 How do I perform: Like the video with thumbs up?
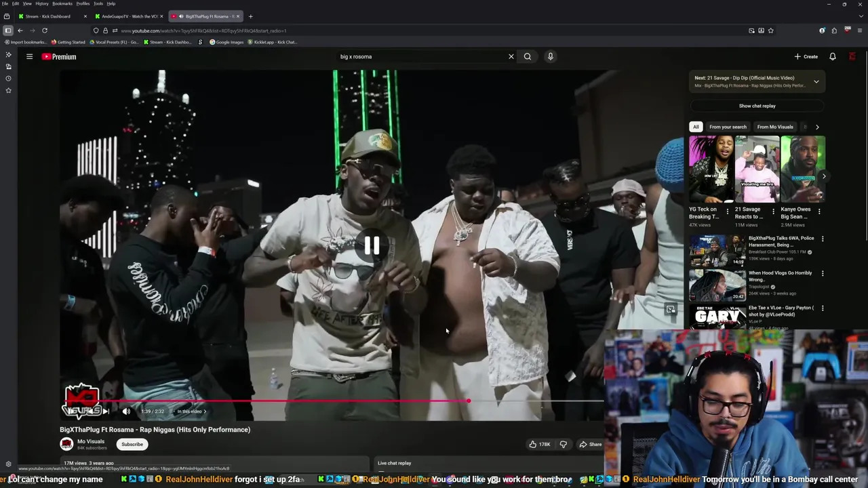click(540, 444)
